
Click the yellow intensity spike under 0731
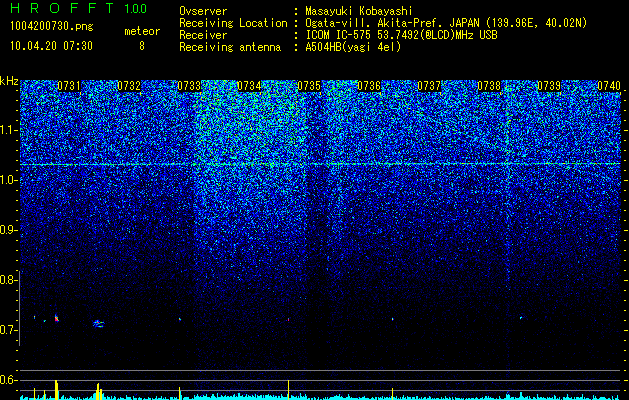(57, 390)
